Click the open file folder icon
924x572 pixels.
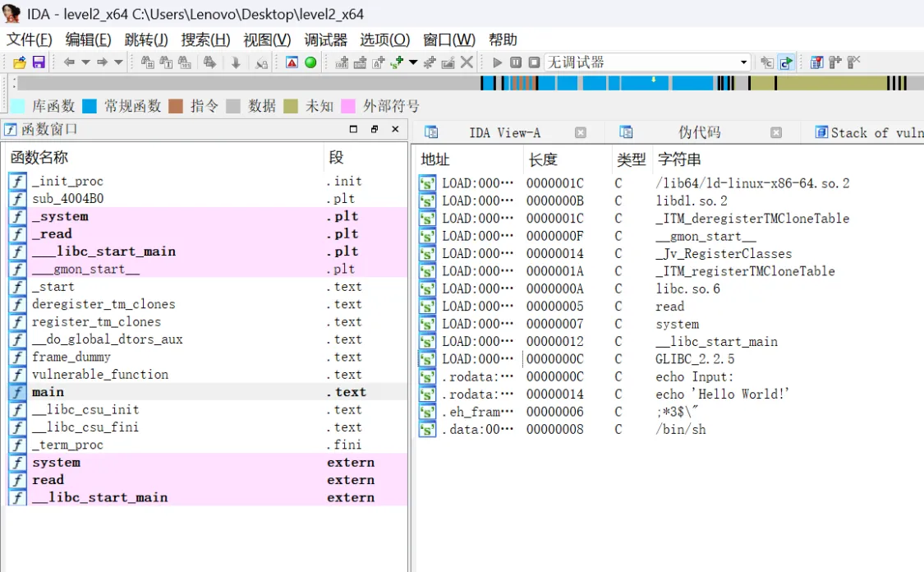click(x=20, y=62)
